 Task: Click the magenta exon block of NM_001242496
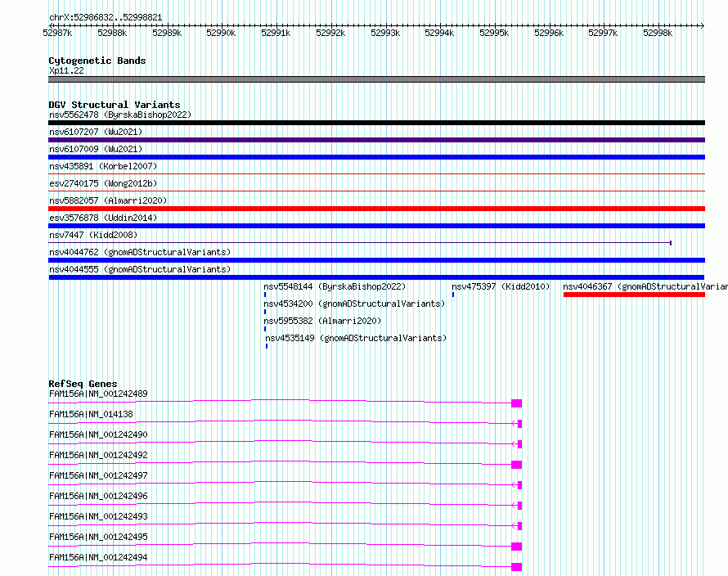(520, 506)
